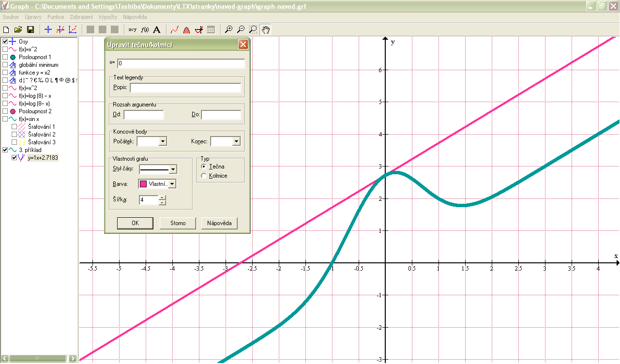Image resolution: width=620 pixels, height=364 pixels.
Task: Click the function list scroll right arrow
Action: (x=73, y=359)
